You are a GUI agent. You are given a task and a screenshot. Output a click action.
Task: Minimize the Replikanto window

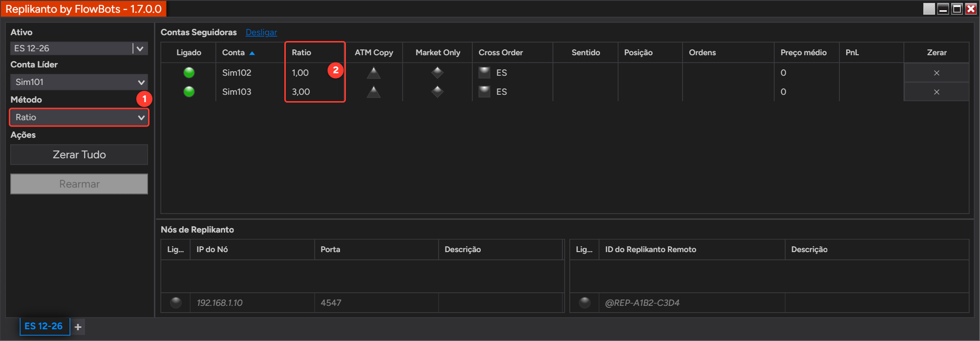pos(943,9)
